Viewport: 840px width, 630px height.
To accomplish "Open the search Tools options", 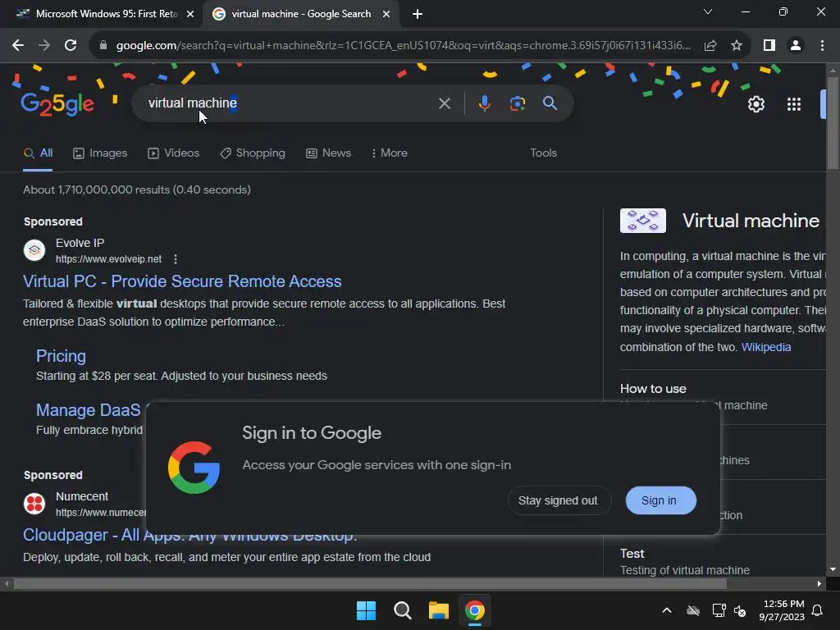I will [543, 153].
